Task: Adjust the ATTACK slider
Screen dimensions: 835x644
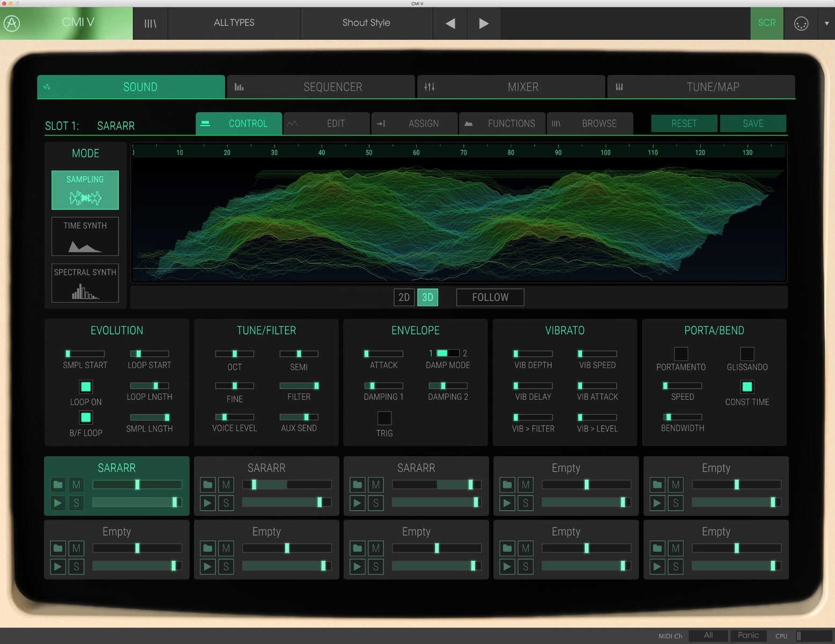Action: (383, 354)
